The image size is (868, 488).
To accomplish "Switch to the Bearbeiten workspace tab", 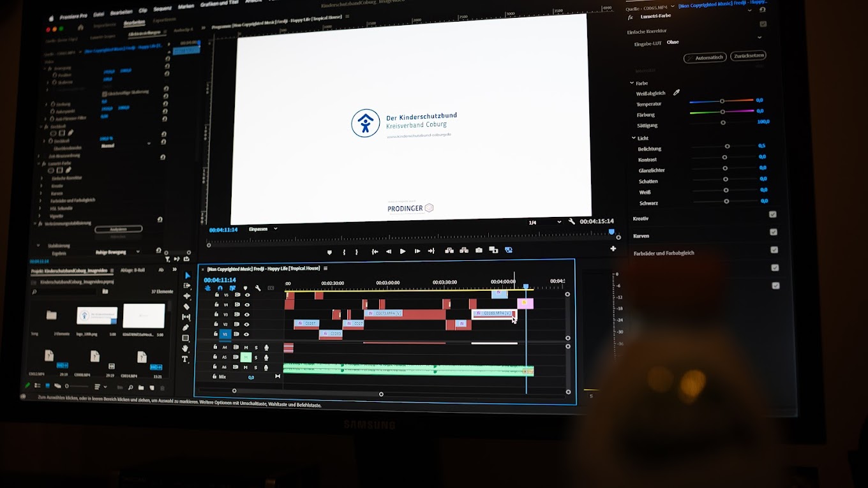I will tap(135, 23).
